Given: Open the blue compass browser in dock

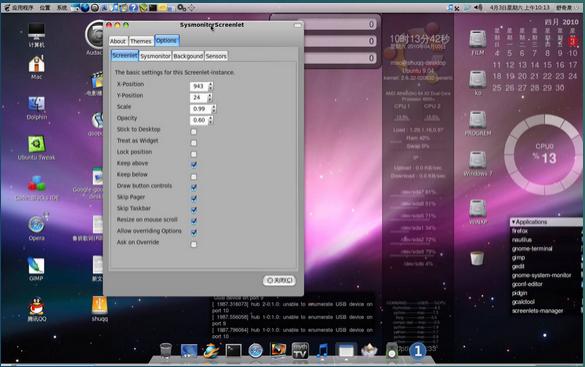Looking at the screenshot, I should (256, 351).
